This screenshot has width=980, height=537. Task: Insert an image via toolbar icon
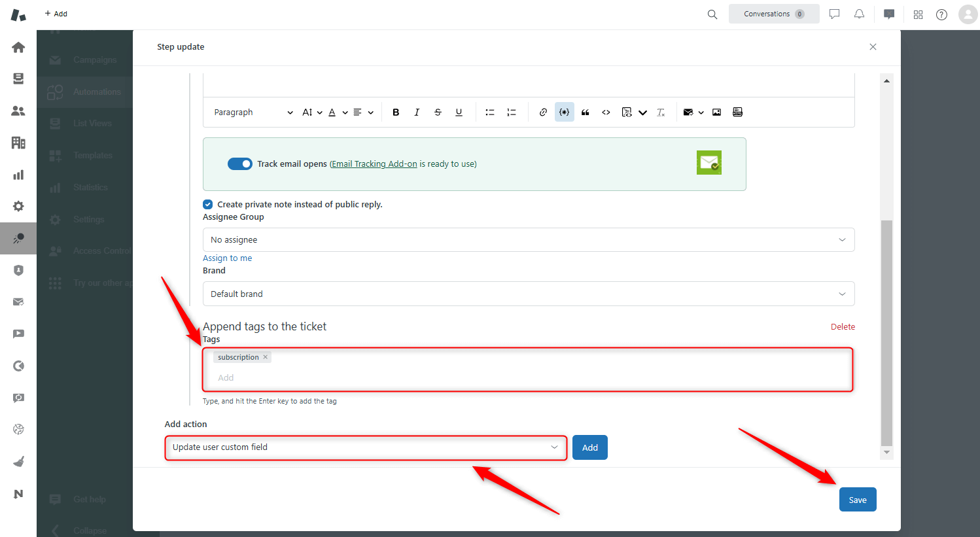point(717,113)
